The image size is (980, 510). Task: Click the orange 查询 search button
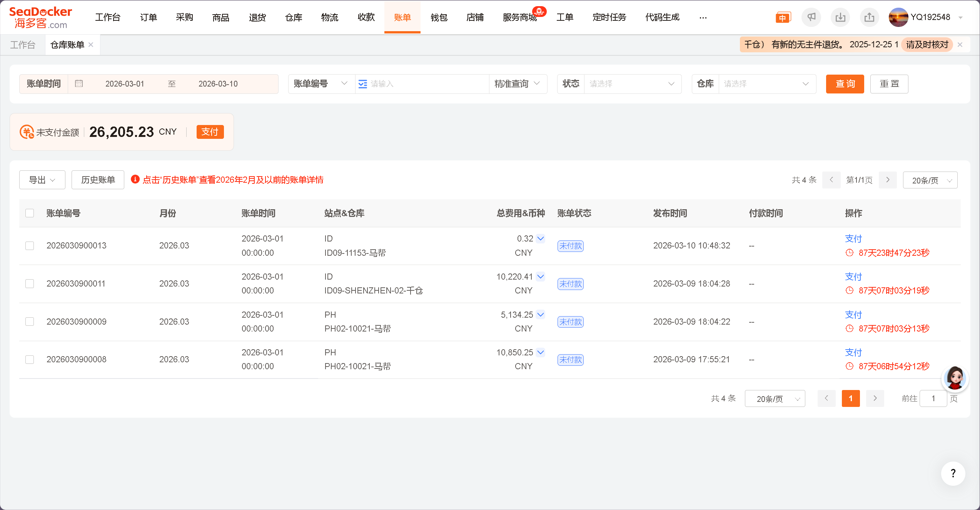click(x=845, y=84)
